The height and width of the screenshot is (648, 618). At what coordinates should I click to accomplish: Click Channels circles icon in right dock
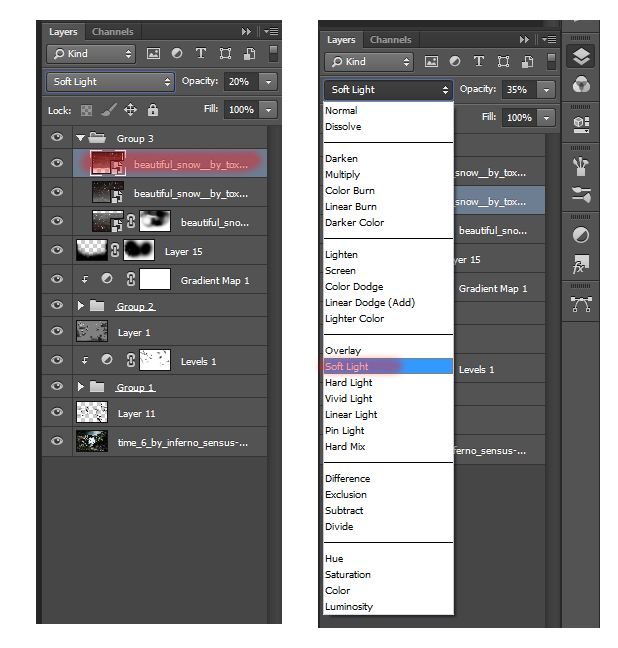(x=581, y=84)
